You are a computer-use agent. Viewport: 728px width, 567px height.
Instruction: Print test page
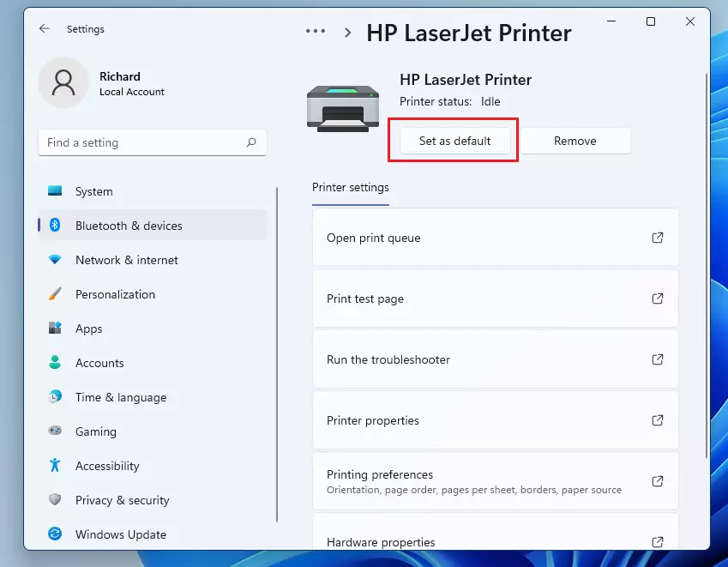pyautogui.click(x=496, y=299)
